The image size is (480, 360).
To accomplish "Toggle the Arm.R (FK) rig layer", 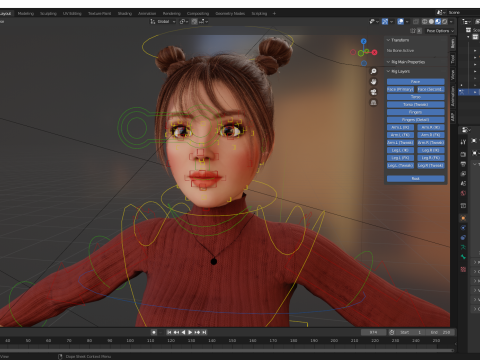I will (x=431, y=135).
